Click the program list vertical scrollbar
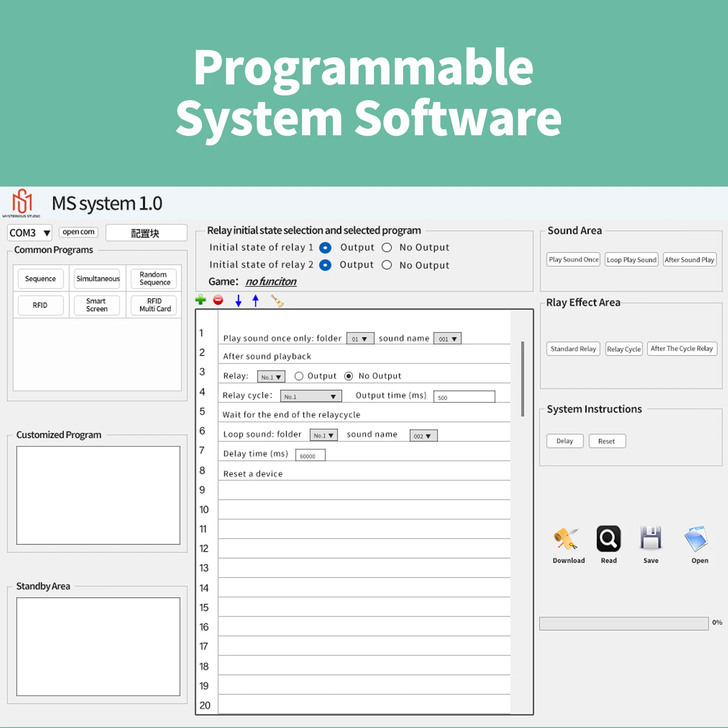This screenshot has width=728, height=728. pyautogui.click(x=523, y=379)
